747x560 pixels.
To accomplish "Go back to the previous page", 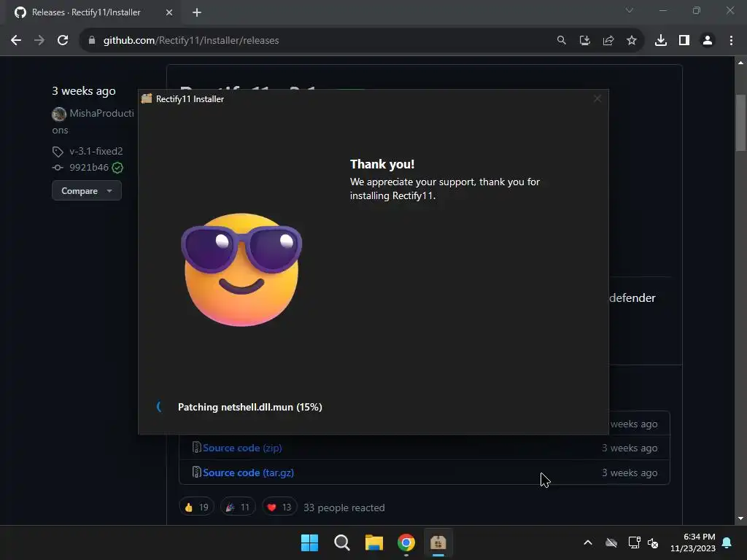I will (16, 41).
